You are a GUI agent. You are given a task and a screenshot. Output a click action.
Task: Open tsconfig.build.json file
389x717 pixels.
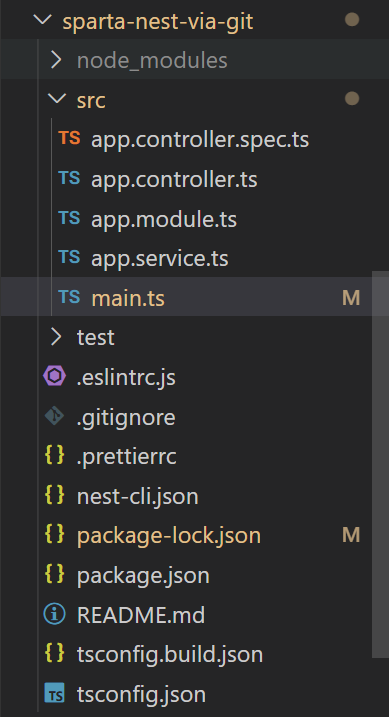pos(170,655)
